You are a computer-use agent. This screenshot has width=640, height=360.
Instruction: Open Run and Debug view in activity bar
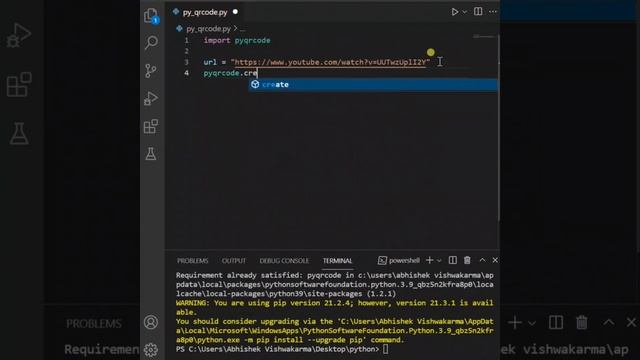click(x=151, y=98)
